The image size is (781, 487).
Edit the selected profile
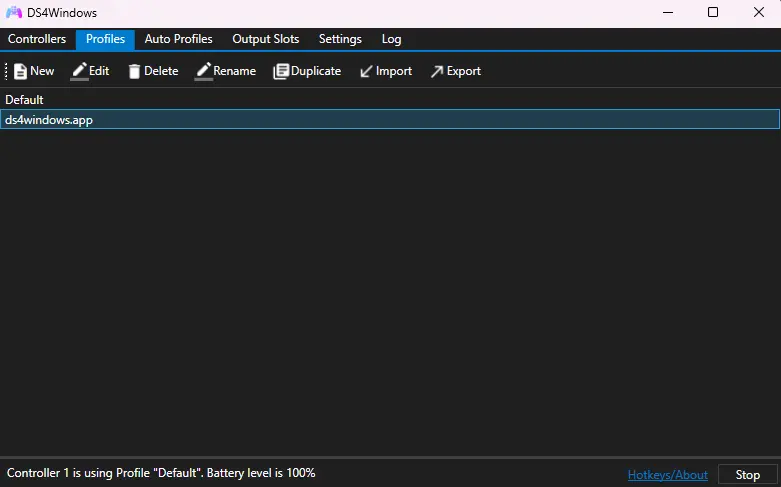(90, 71)
